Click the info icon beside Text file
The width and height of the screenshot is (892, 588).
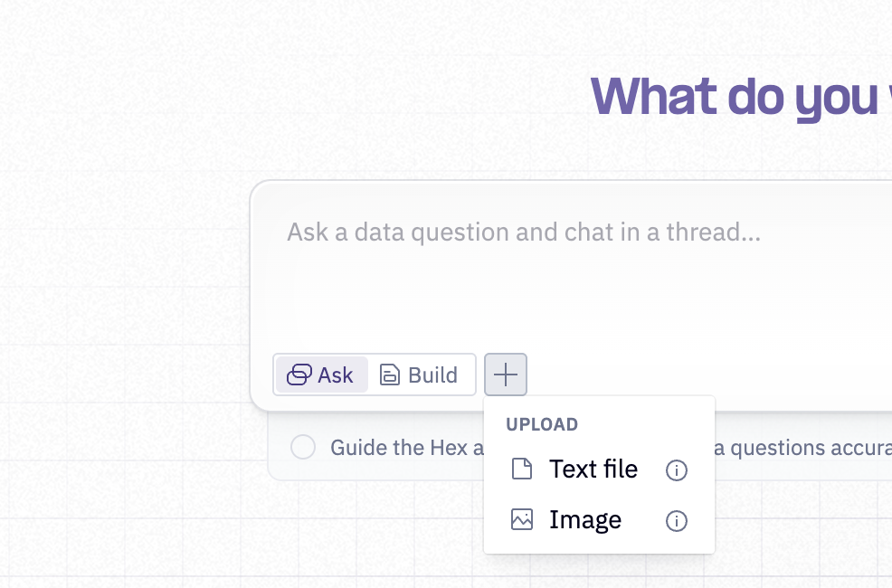(676, 470)
